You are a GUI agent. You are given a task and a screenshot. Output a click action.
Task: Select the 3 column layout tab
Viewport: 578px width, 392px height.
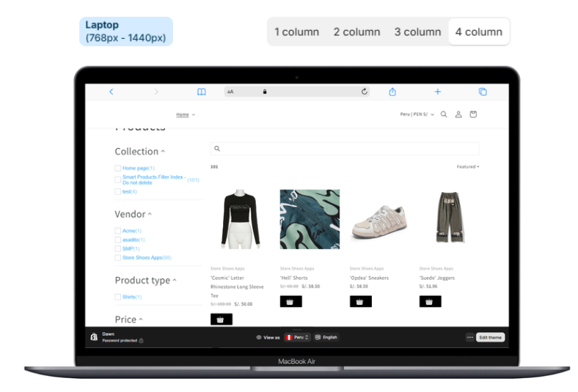(417, 32)
